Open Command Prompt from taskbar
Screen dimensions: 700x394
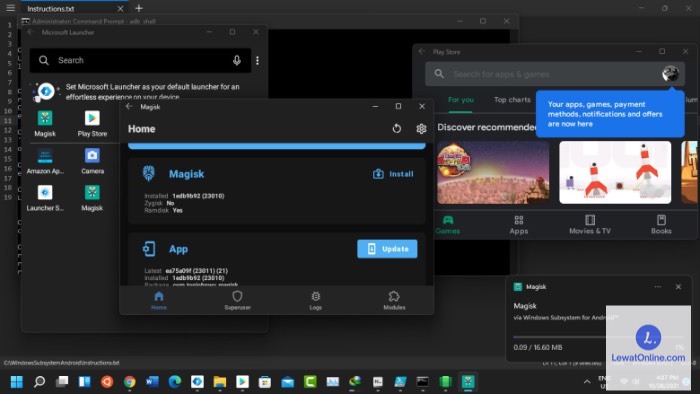point(422,382)
